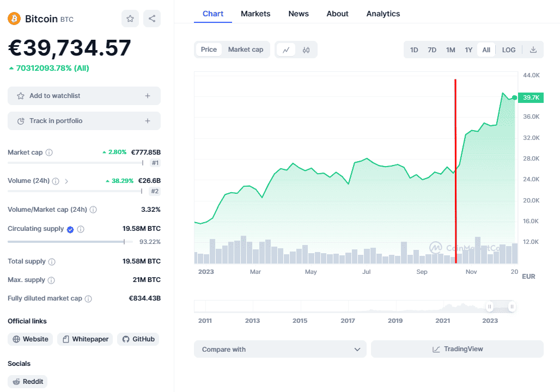Open the share icon button
Viewport: 560px width, 392px height.
(152, 19)
